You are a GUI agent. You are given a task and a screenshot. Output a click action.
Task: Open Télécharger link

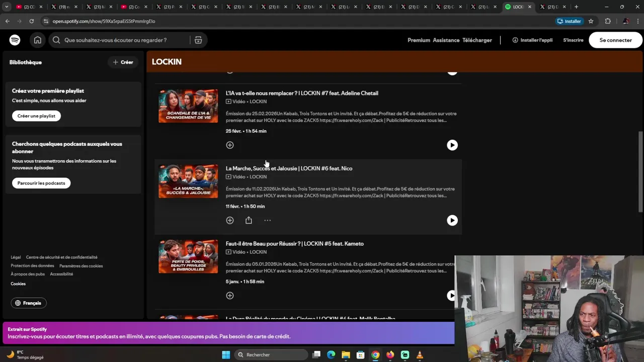[477, 40]
